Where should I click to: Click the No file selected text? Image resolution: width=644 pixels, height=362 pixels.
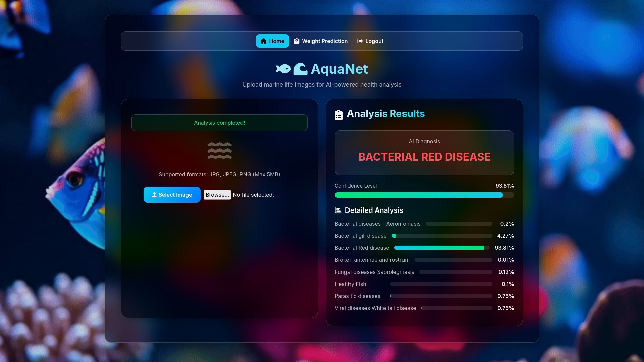(x=253, y=195)
